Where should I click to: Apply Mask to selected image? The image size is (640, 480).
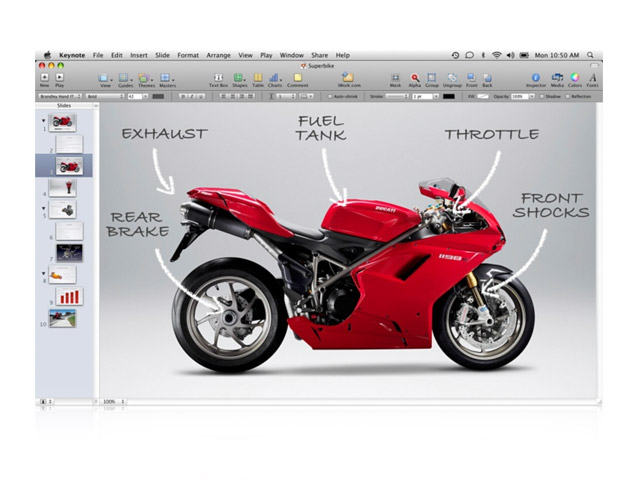tap(395, 80)
